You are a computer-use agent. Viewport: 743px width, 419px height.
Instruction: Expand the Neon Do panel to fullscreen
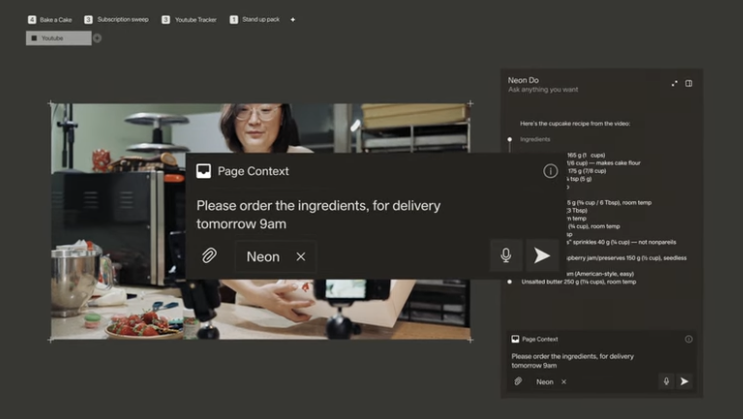tap(674, 84)
